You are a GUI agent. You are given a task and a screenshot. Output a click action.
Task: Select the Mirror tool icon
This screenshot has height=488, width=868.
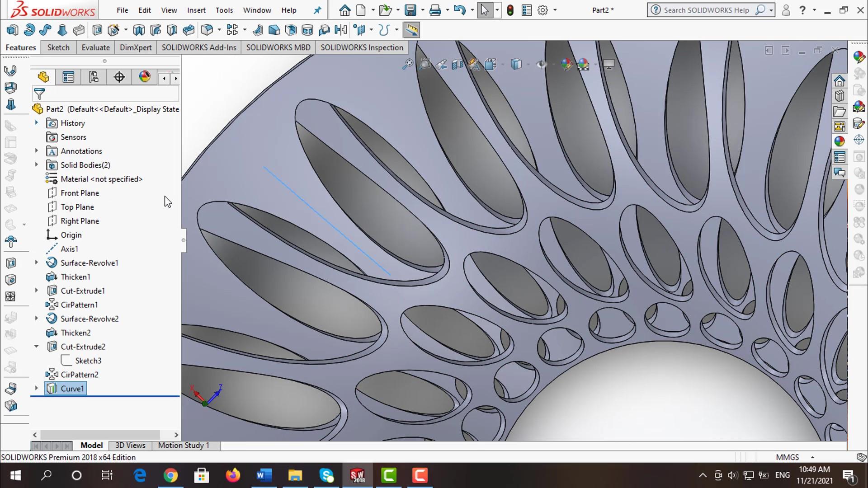pos(341,30)
